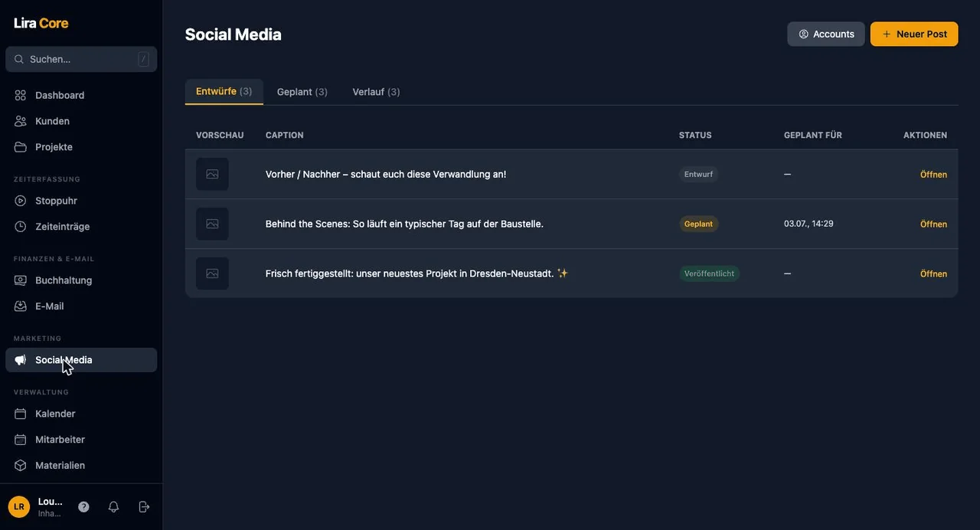Go to Kunden page
This screenshot has width=980, height=530.
[x=81, y=121]
